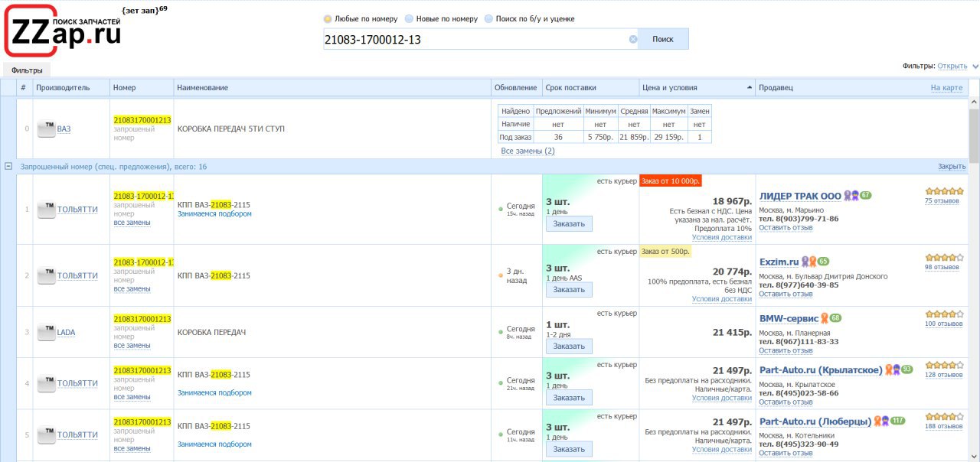Click the ribbon icons beside Part-Auto.ru (Крылатское)
This screenshot has width=980, height=462.
coord(893,369)
